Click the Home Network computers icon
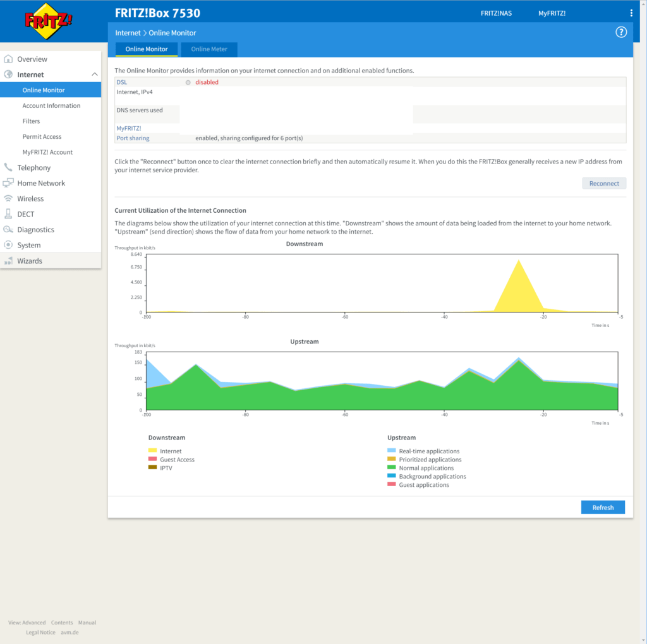This screenshot has height=644, width=647. pos(8,183)
